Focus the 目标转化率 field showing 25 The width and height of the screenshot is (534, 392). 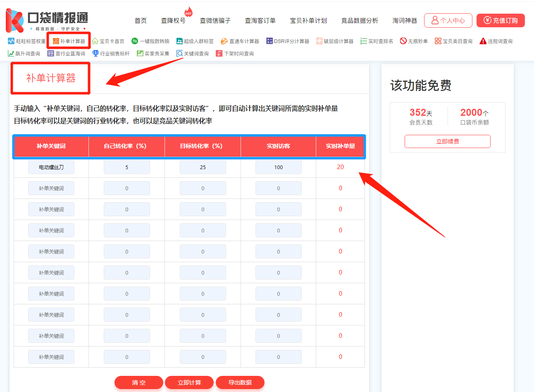[203, 167]
